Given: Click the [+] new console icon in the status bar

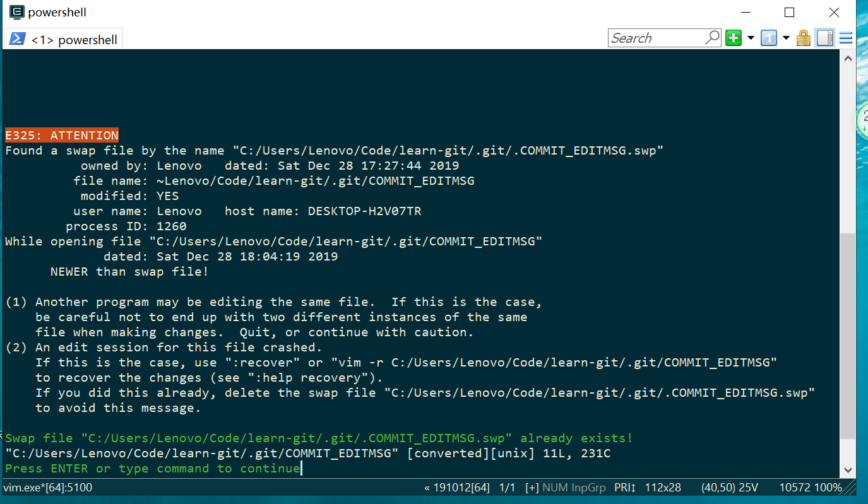Looking at the screenshot, I should point(531,487).
